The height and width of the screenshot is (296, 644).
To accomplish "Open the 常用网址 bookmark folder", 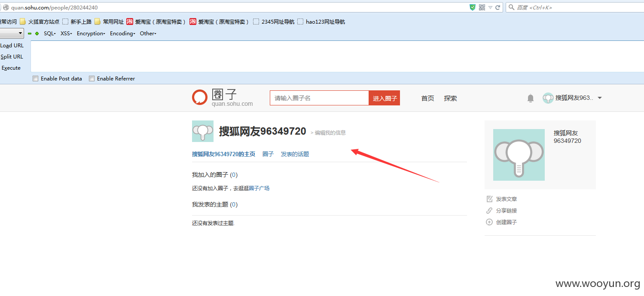I will 109,22.
